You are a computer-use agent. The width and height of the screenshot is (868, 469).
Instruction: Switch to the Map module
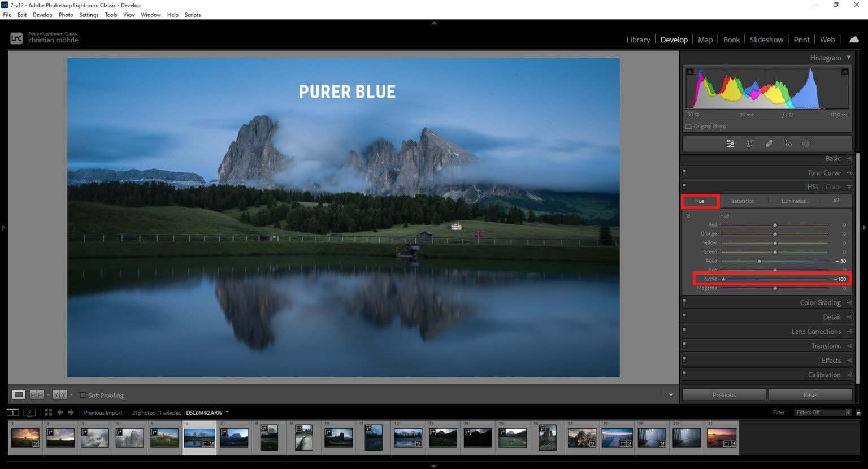705,40
